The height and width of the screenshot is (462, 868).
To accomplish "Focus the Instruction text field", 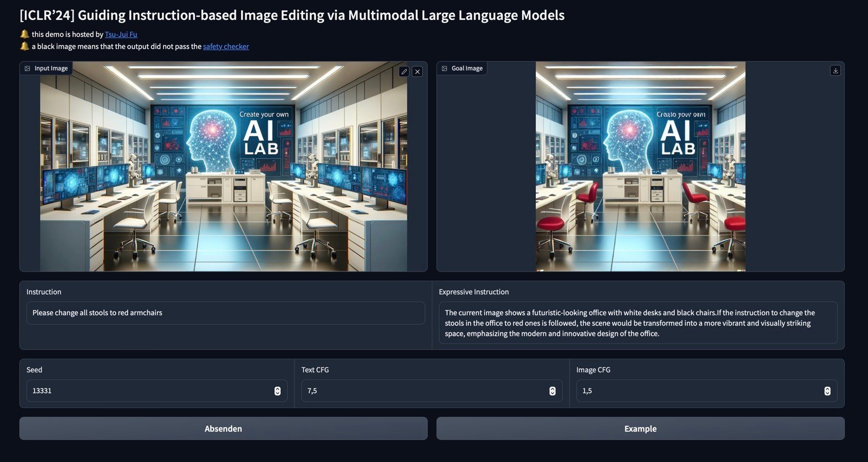I will (x=226, y=313).
